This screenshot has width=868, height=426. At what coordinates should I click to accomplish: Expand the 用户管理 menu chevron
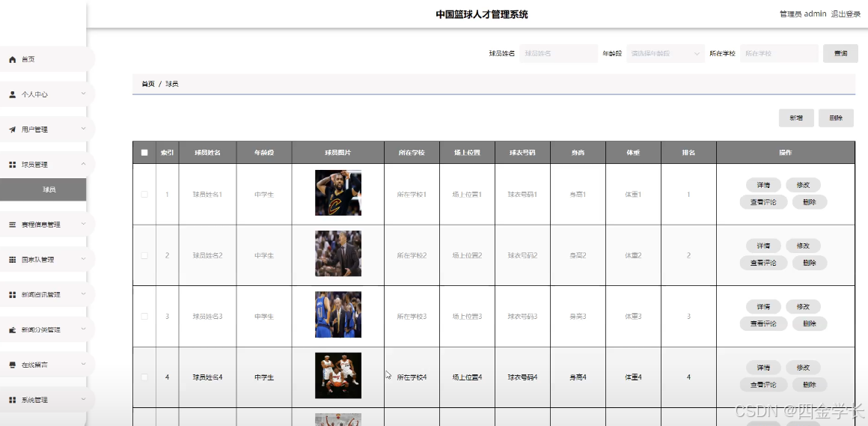pos(83,129)
